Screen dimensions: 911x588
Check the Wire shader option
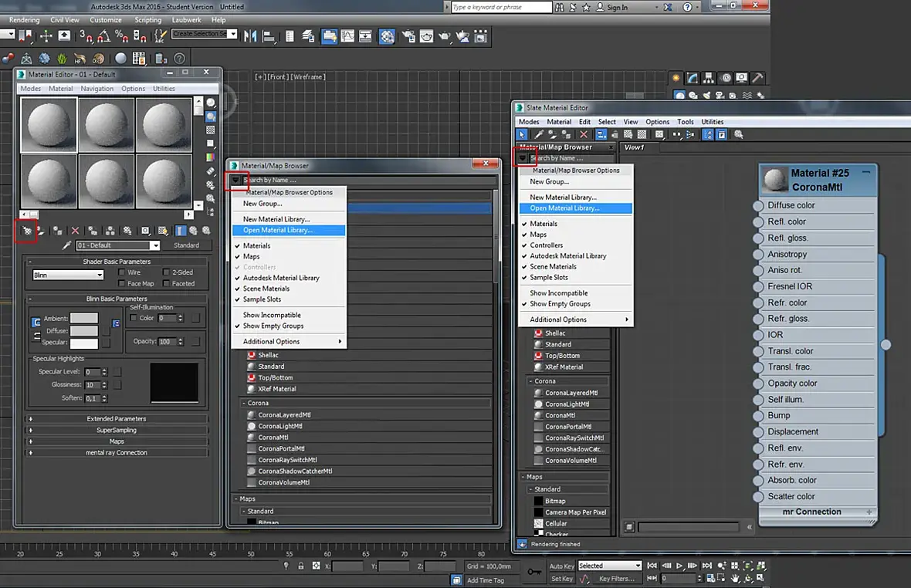tap(122, 272)
